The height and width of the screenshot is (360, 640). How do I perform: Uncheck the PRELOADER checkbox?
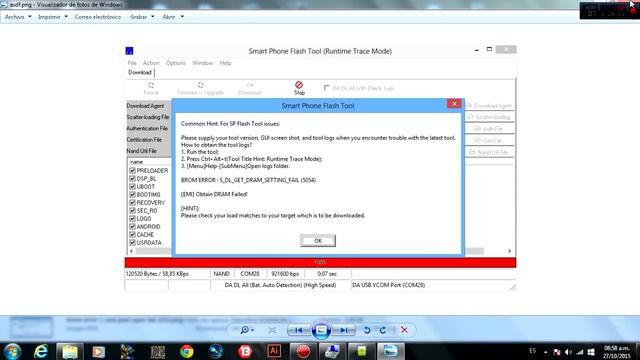[132, 170]
